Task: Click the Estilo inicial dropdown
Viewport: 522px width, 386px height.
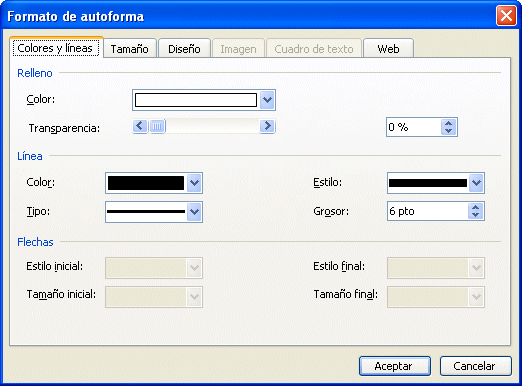Action: click(x=154, y=268)
